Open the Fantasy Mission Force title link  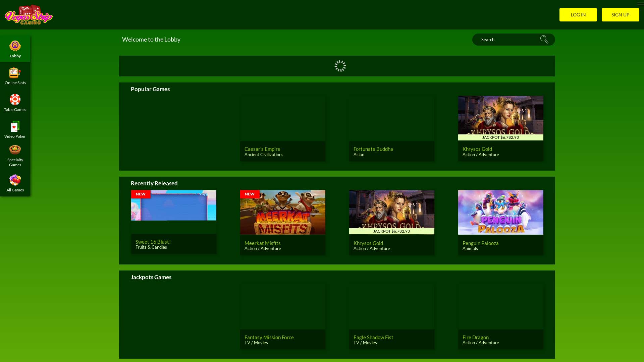click(269, 337)
